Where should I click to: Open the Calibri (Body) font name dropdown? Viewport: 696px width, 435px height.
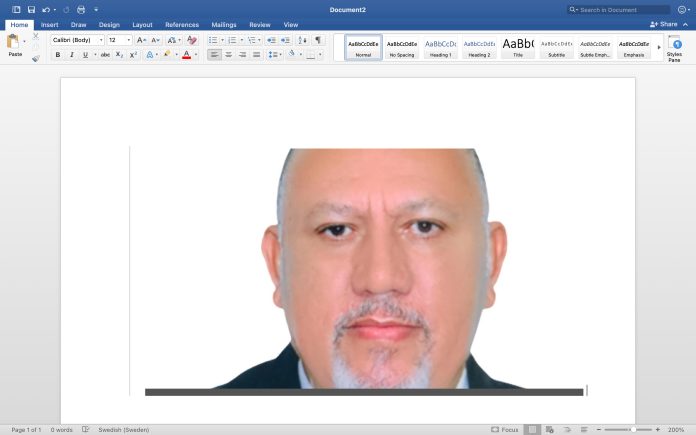tap(77, 40)
